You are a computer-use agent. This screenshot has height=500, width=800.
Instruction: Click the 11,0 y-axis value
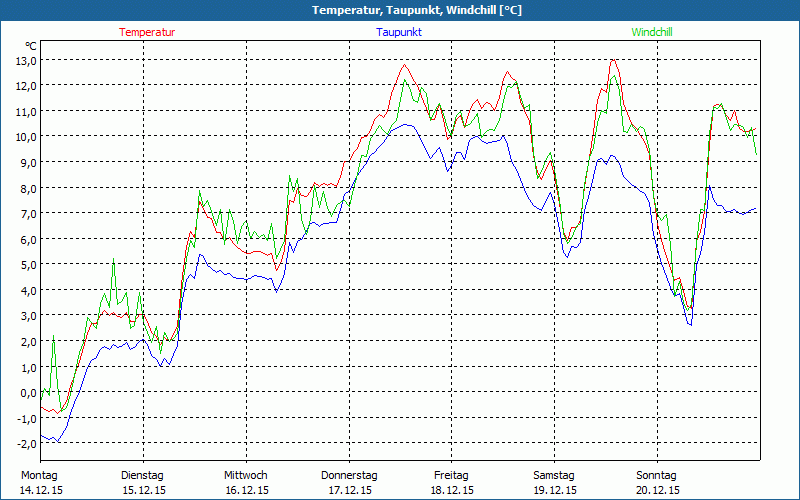tap(26, 112)
